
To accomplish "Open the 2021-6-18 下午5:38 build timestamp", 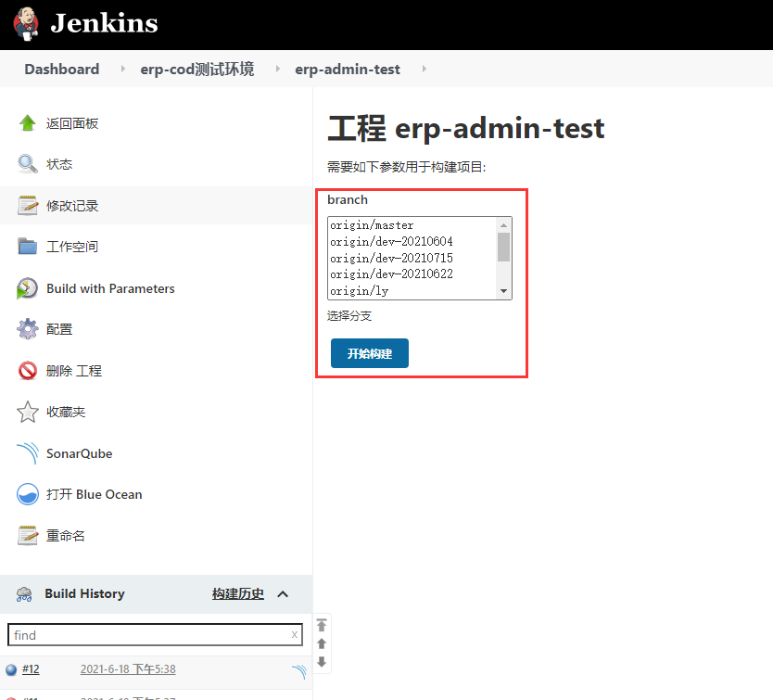I will (x=128, y=669).
